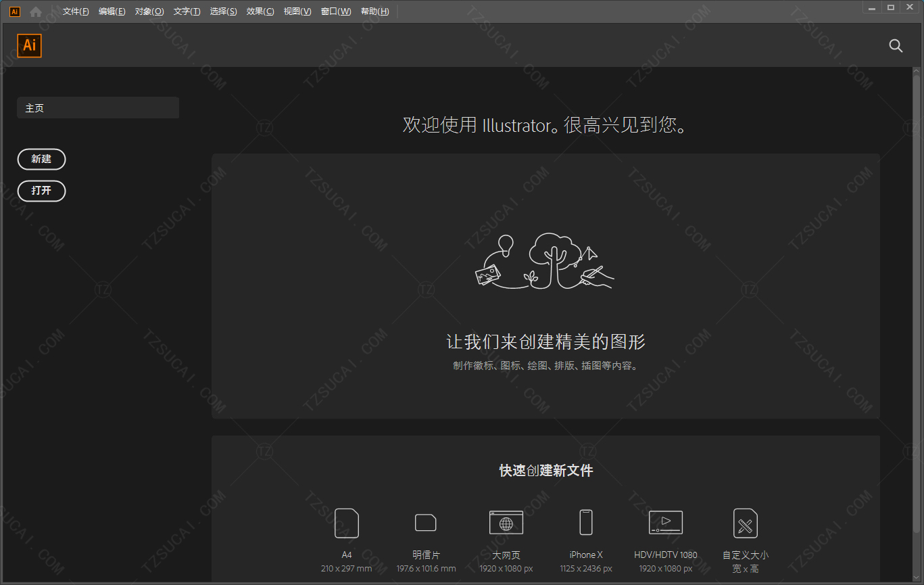Click the 197.6 x 101.6 mm size text
This screenshot has height=585, width=924.
(x=426, y=569)
